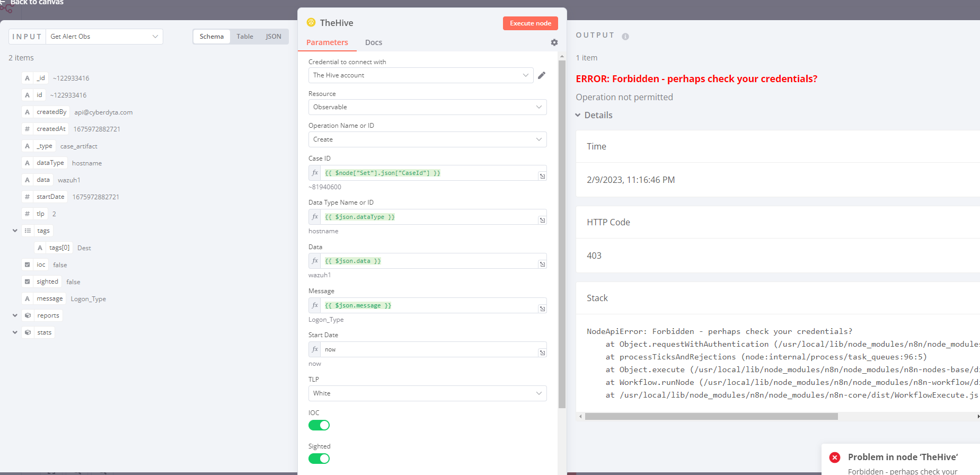
Task: Click pencil icon to edit credential
Action: coord(541,75)
